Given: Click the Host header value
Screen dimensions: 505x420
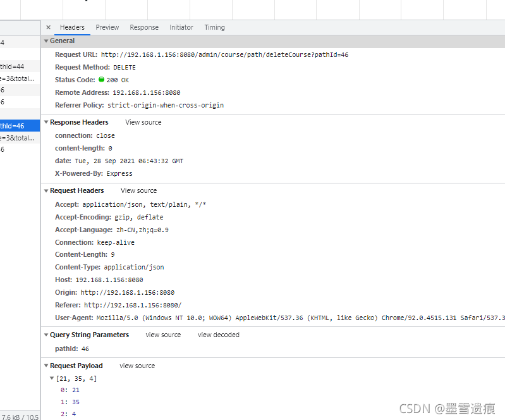Looking at the screenshot, I should [109, 280].
